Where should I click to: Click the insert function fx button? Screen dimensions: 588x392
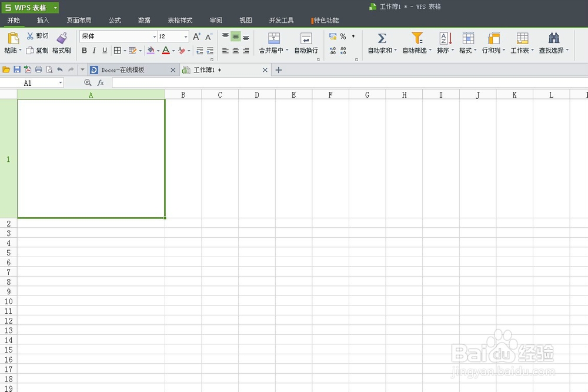101,82
